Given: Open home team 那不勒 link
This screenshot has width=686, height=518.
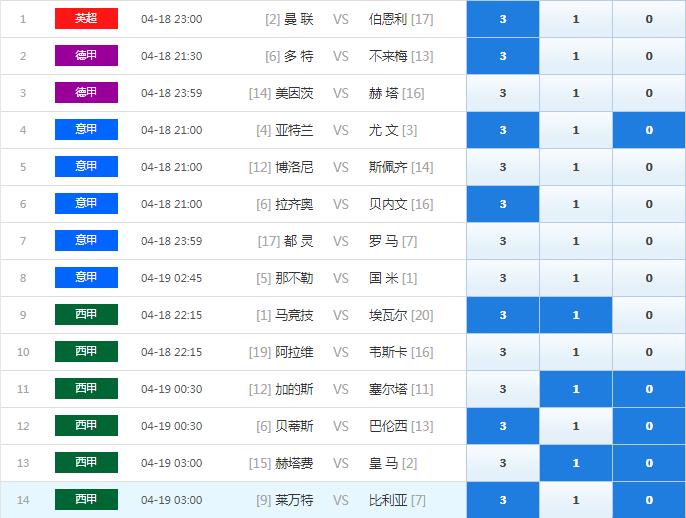Looking at the screenshot, I should tap(294, 278).
